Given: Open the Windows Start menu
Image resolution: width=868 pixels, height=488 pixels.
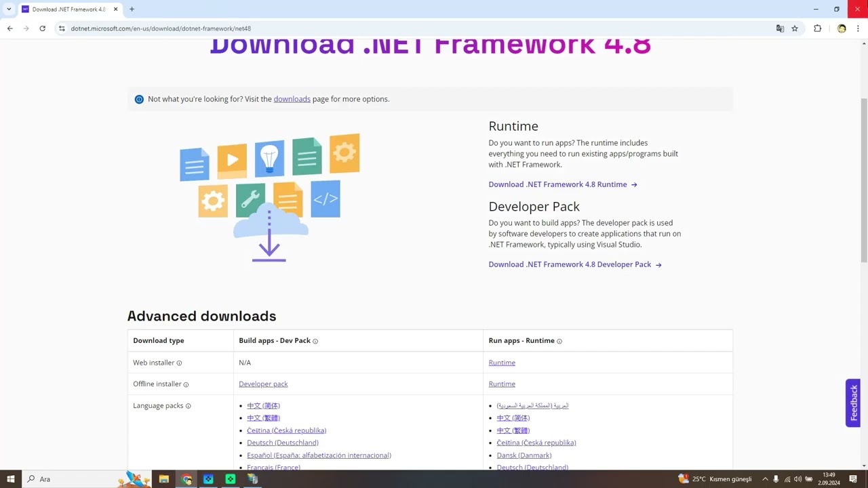Looking at the screenshot, I should click(x=10, y=479).
